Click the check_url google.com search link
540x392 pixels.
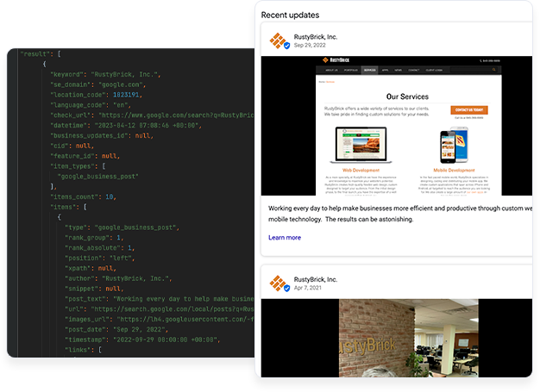176,115
